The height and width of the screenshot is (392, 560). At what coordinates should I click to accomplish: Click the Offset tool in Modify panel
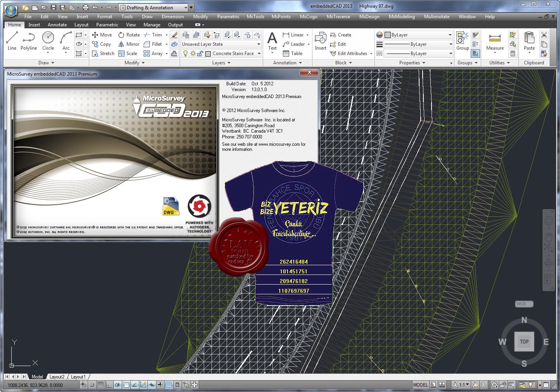pyautogui.click(x=175, y=54)
